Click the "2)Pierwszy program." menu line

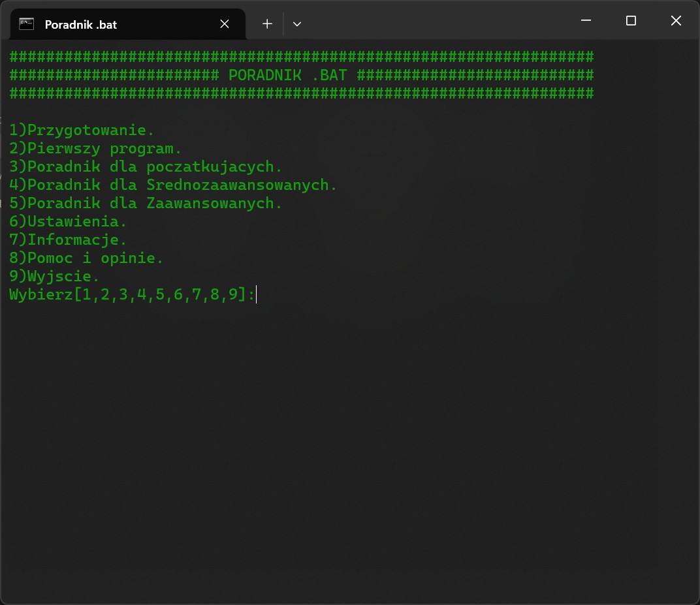(x=95, y=148)
